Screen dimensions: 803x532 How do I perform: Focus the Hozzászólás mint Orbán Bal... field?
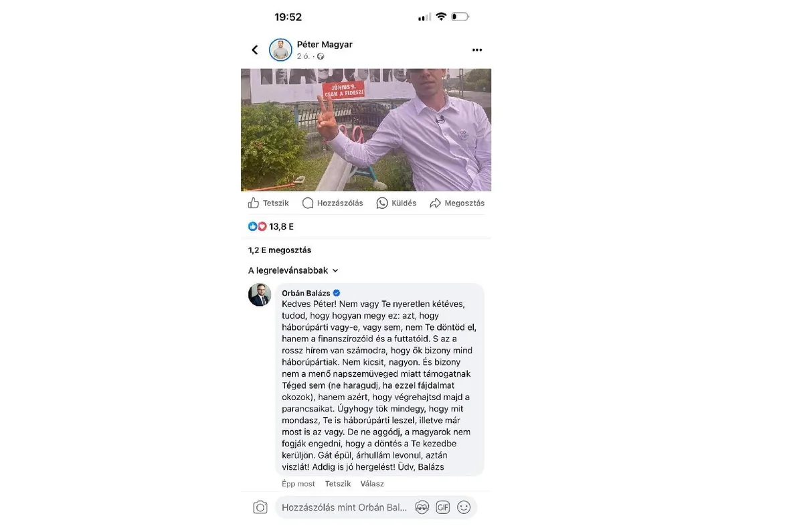(x=344, y=507)
